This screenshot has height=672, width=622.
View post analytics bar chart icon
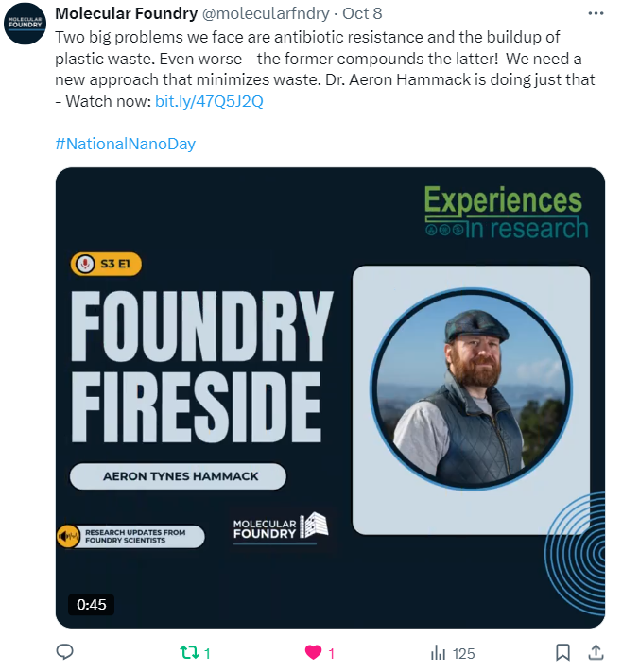[x=438, y=653]
